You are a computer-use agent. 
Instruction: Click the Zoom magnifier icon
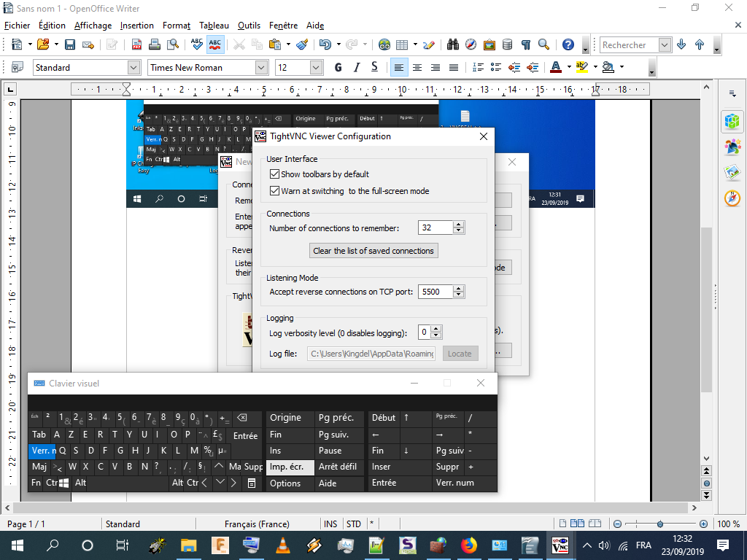(543, 44)
